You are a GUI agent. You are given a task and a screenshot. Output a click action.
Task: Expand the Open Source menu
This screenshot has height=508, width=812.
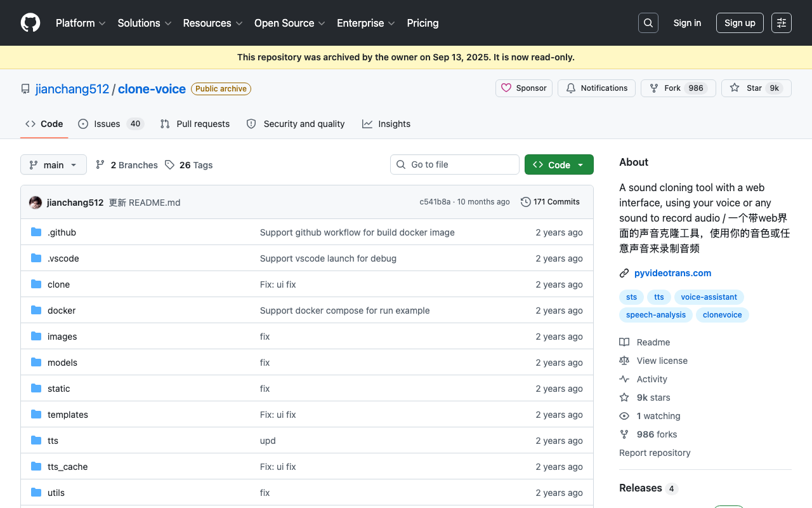(x=290, y=23)
